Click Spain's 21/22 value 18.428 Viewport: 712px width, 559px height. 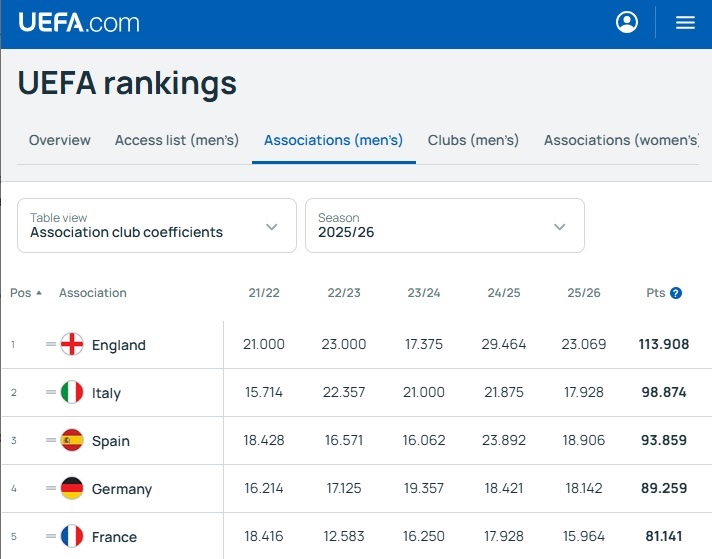pyautogui.click(x=264, y=440)
